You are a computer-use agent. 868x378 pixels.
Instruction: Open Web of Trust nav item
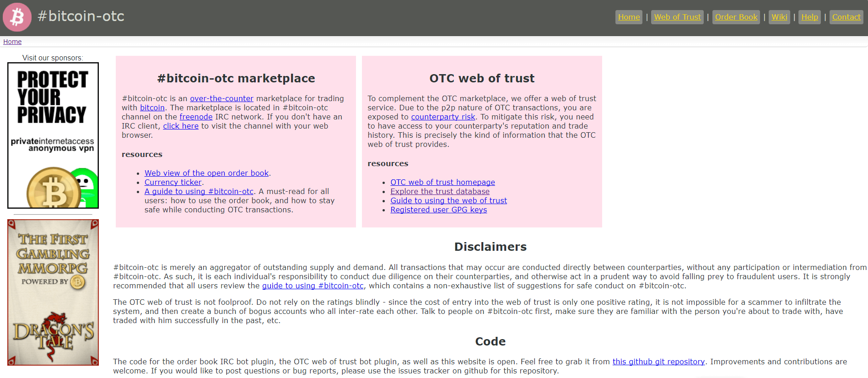coord(677,17)
